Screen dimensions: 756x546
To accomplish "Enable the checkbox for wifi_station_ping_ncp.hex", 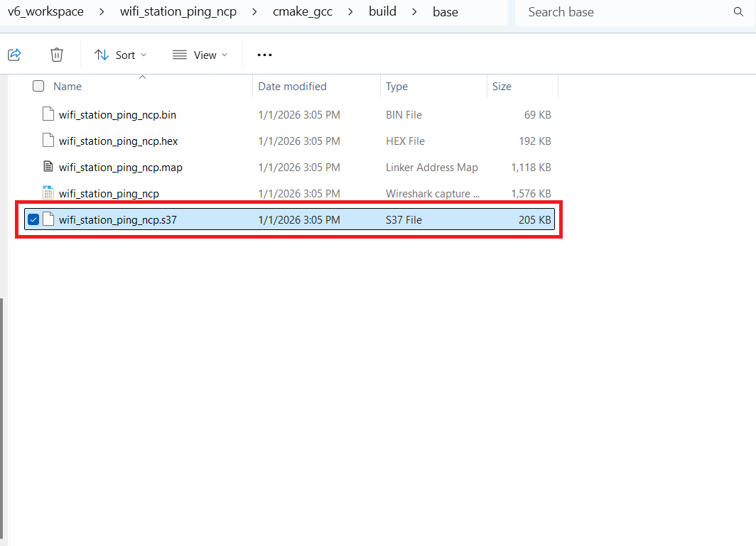I will point(33,141).
